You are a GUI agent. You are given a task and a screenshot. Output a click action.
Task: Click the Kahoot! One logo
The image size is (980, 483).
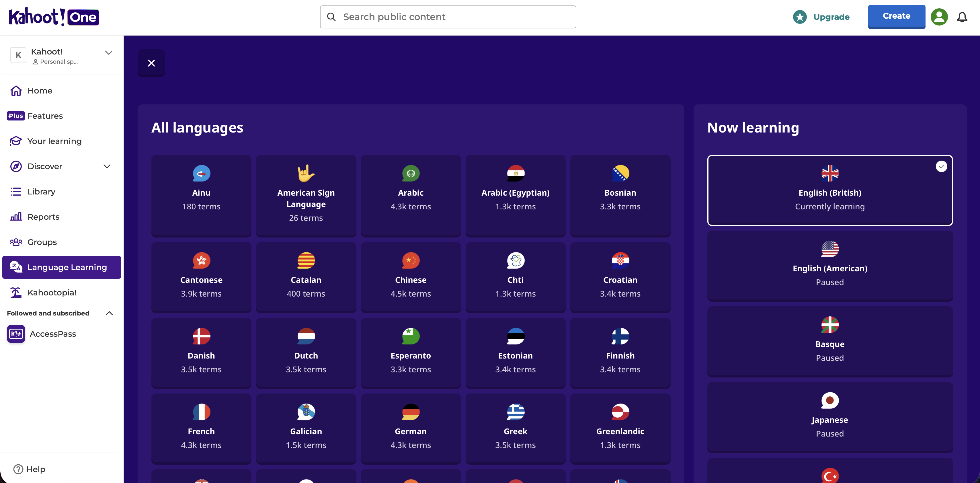tap(54, 17)
